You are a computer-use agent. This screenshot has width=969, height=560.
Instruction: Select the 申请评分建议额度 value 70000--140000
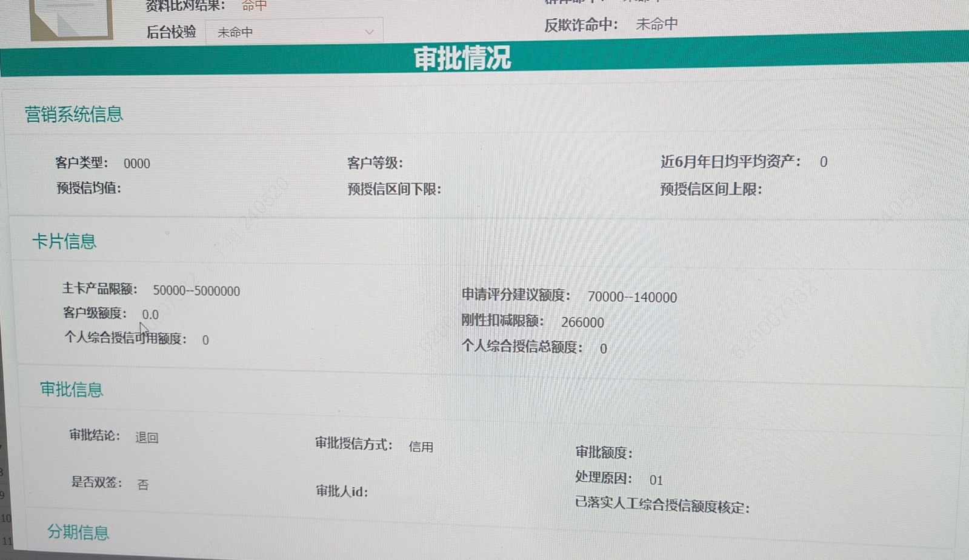click(x=632, y=297)
